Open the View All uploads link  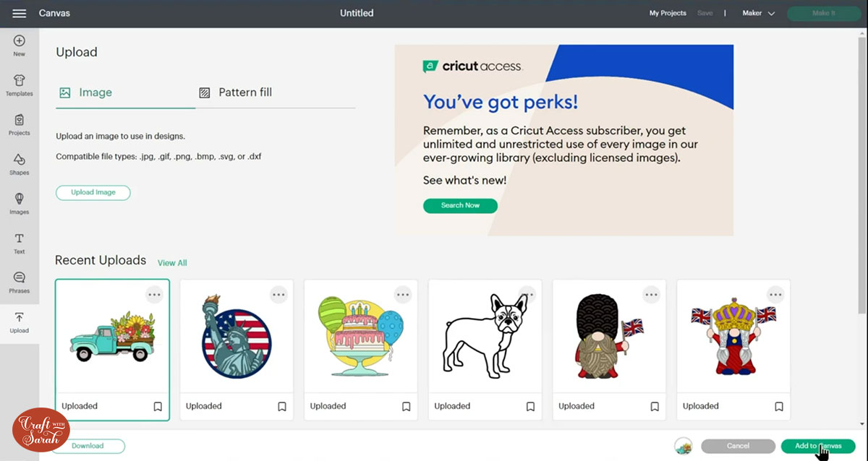pyautogui.click(x=172, y=263)
